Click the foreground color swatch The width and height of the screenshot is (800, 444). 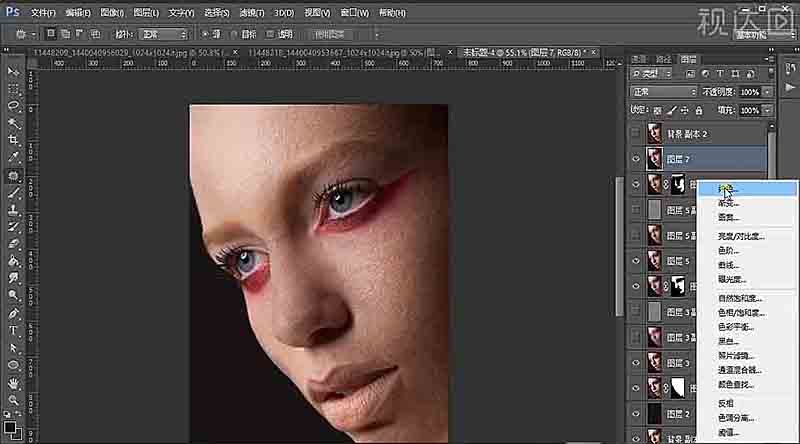[x=9, y=426]
